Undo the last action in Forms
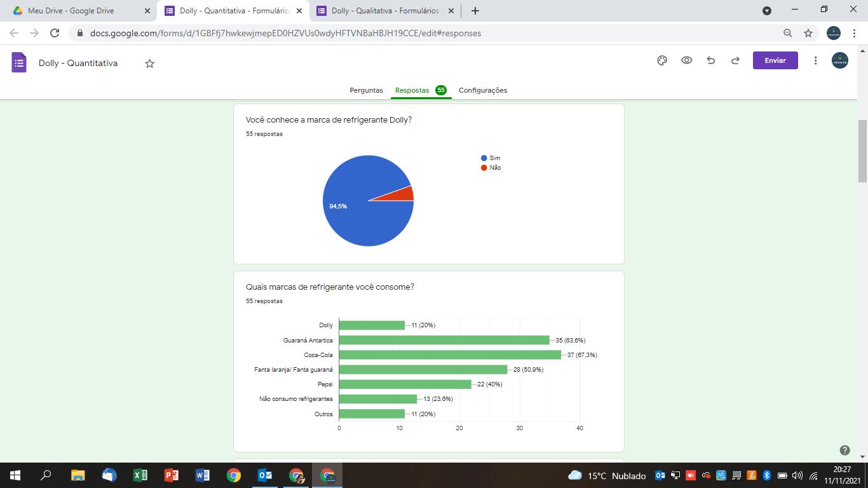Viewport: 868px width, 488px height. coord(711,60)
